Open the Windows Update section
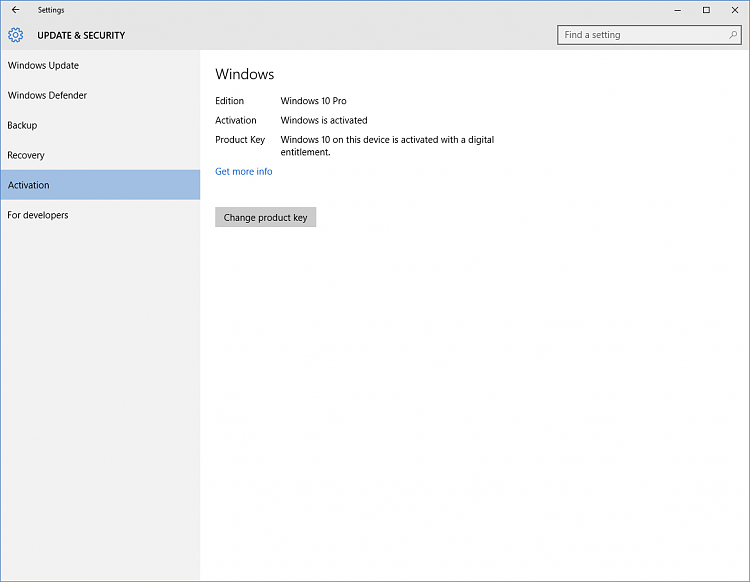The height and width of the screenshot is (582, 750). (100, 66)
